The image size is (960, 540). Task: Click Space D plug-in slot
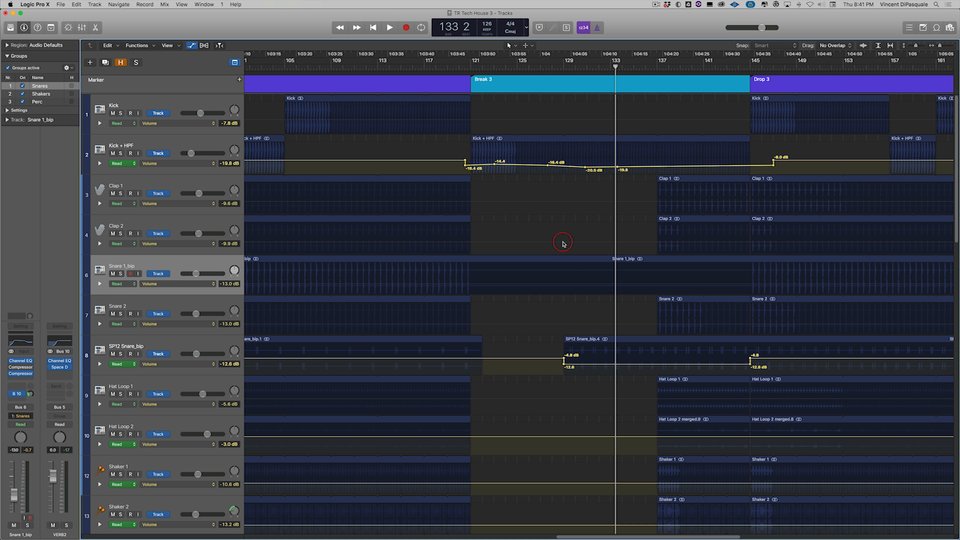tap(59, 367)
